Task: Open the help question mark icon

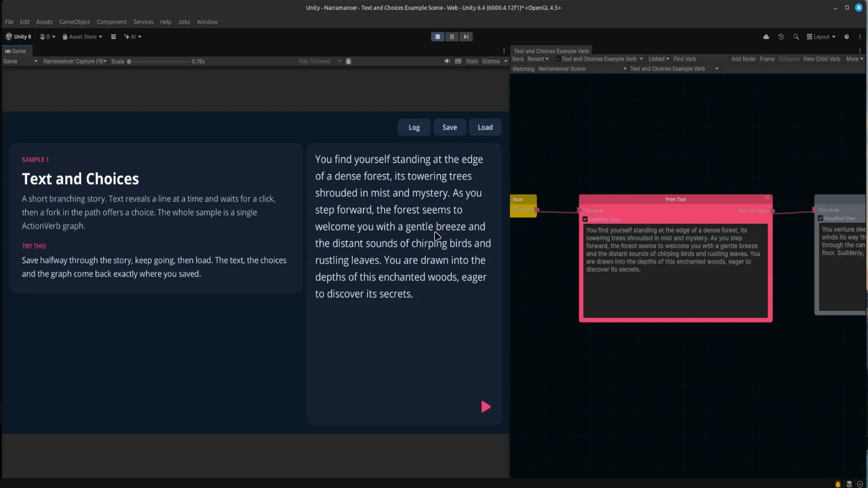Action: coord(846,37)
